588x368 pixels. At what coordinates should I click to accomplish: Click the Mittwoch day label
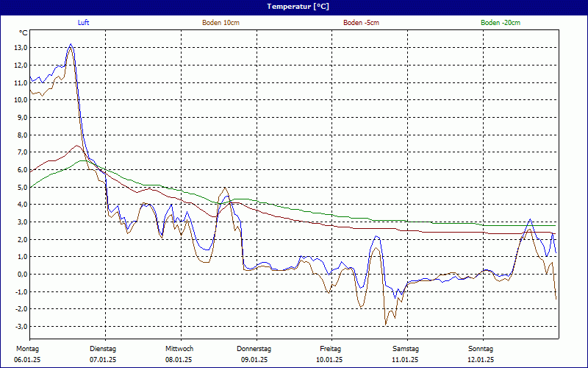point(179,349)
